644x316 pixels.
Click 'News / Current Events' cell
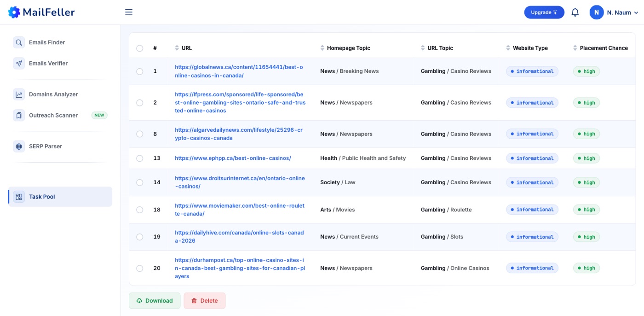(349, 237)
